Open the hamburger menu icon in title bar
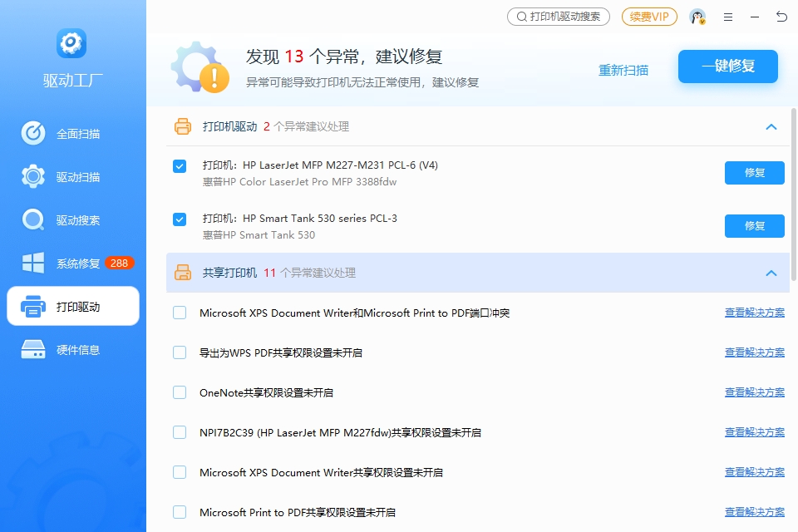798x532 pixels. click(x=728, y=17)
